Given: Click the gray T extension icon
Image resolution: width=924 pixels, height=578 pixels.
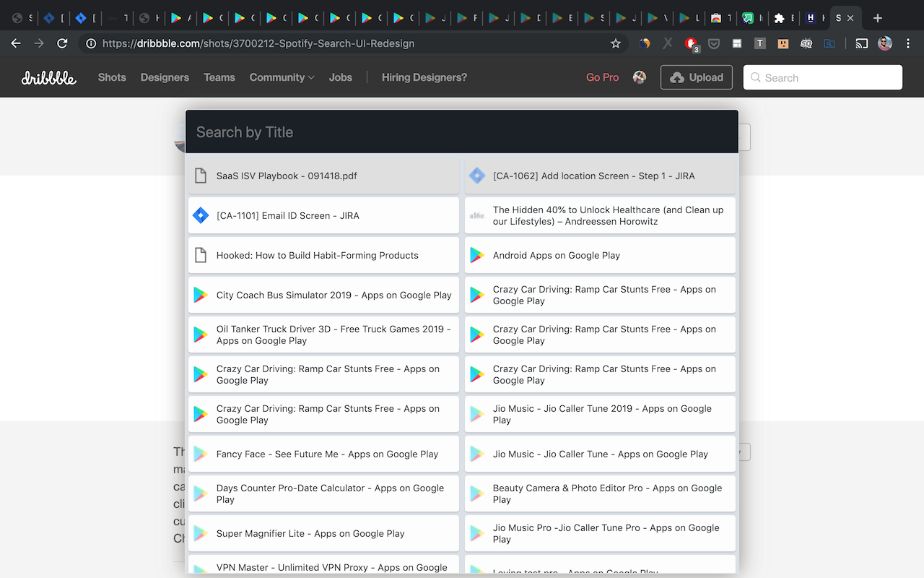Looking at the screenshot, I should coord(759,43).
